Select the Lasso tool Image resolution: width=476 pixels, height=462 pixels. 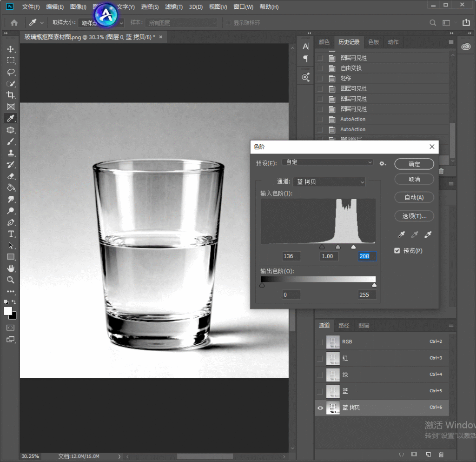(11, 72)
